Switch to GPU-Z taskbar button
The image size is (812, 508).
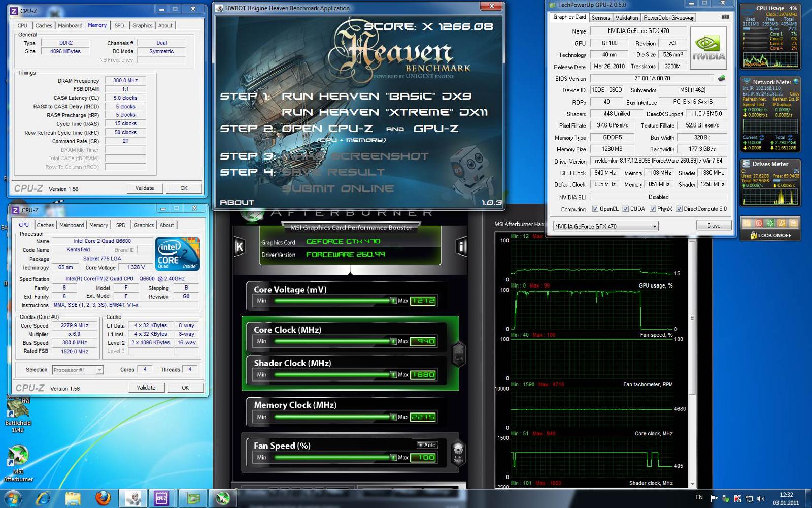click(x=193, y=498)
